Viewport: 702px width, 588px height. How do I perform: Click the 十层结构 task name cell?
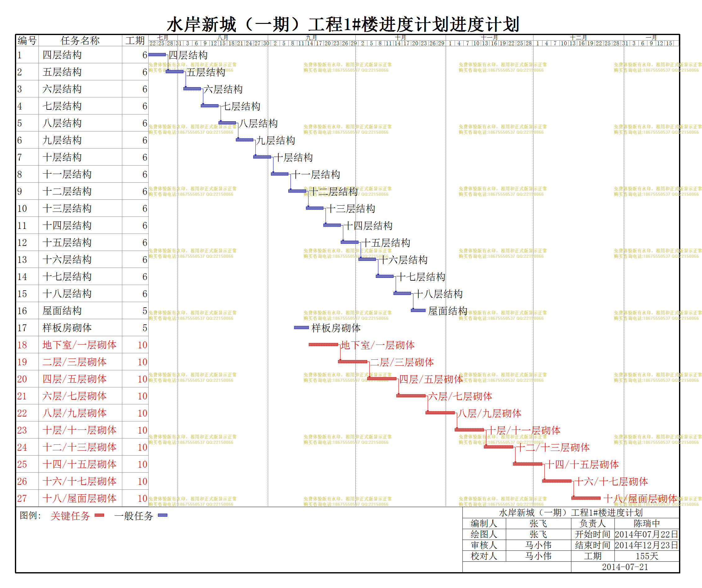tap(80, 157)
